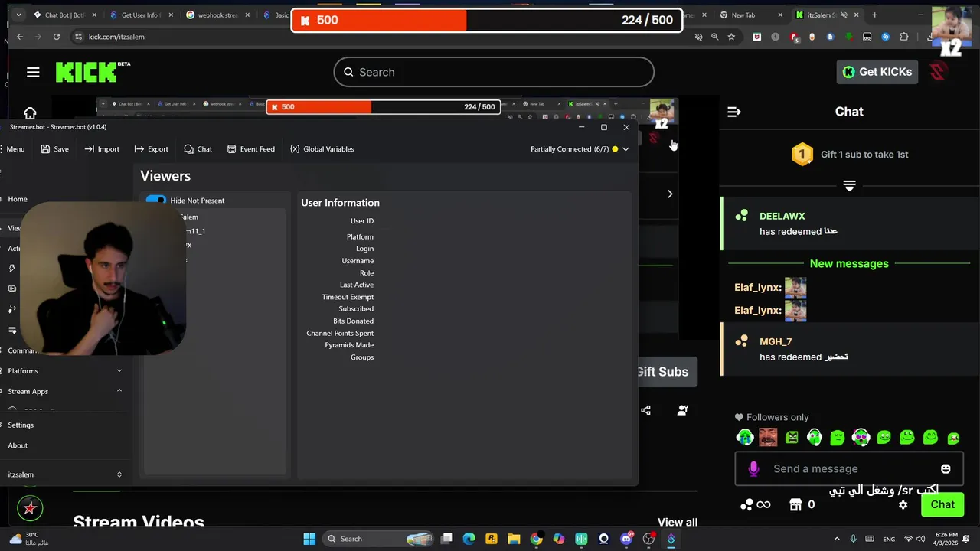The width and height of the screenshot is (980, 551).
Task: Open About in Streamer.bot sidebar
Action: coord(18,445)
